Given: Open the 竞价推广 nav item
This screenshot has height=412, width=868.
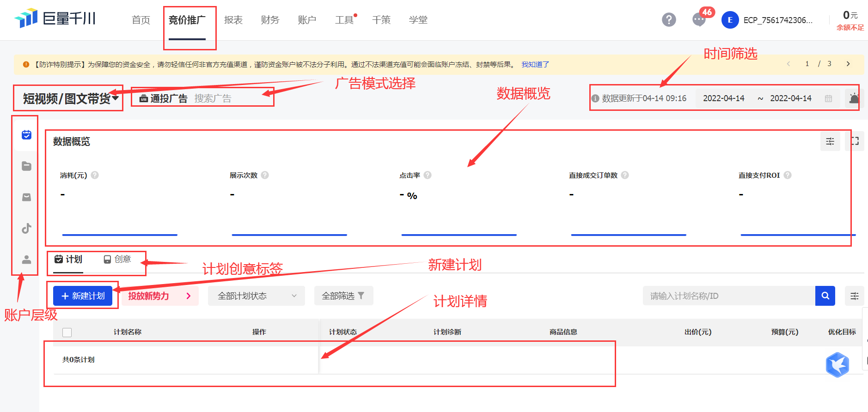Looking at the screenshot, I should click(x=187, y=20).
